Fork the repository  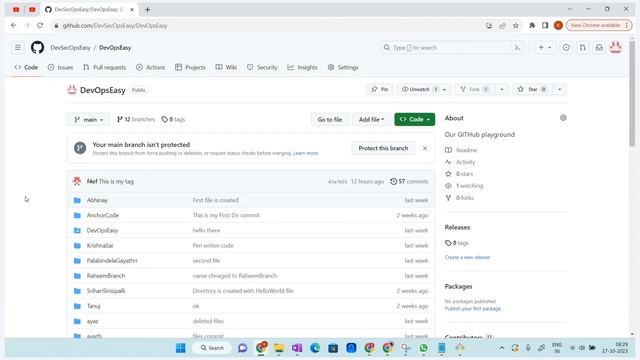pos(475,89)
